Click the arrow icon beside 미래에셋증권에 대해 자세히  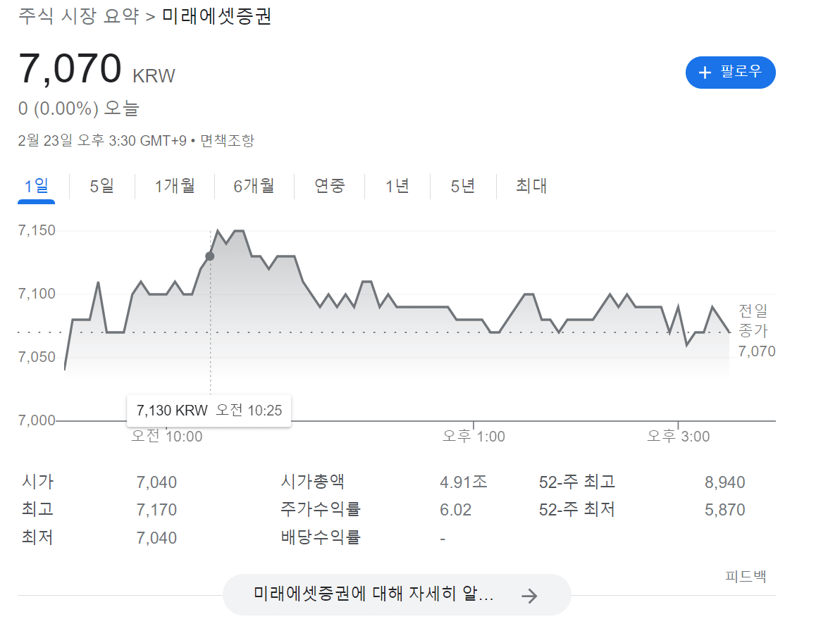tap(529, 596)
